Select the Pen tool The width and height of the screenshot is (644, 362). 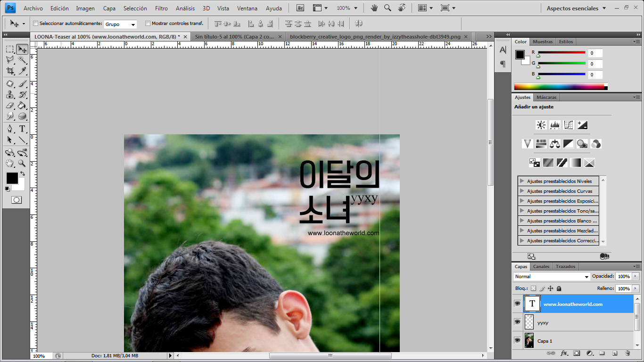(x=9, y=129)
